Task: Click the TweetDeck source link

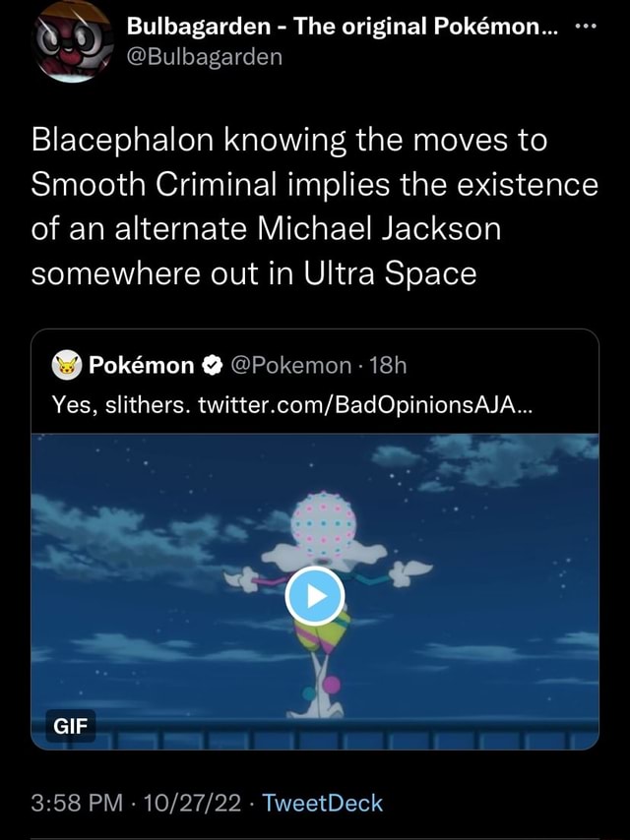Action: pyautogui.click(x=322, y=803)
